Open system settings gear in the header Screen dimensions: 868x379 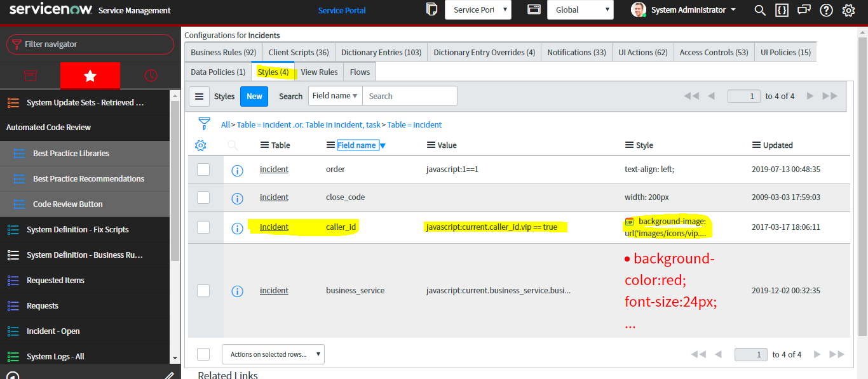coord(848,10)
